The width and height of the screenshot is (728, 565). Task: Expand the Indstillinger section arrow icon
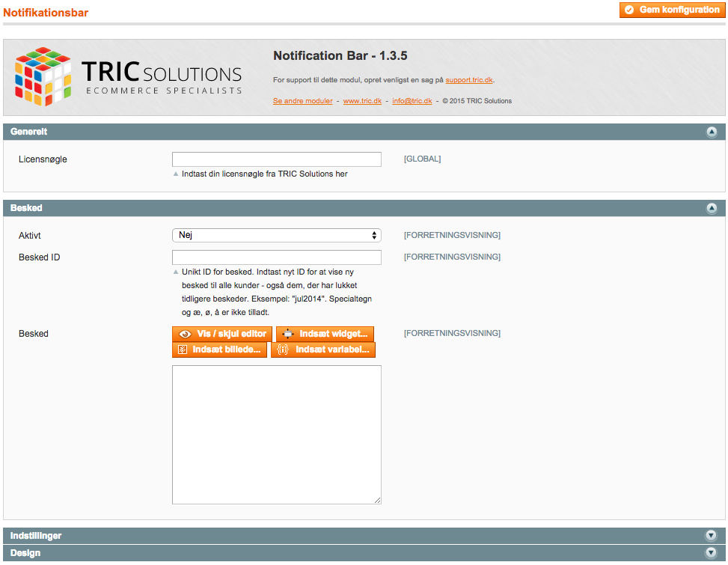click(x=712, y=536)
